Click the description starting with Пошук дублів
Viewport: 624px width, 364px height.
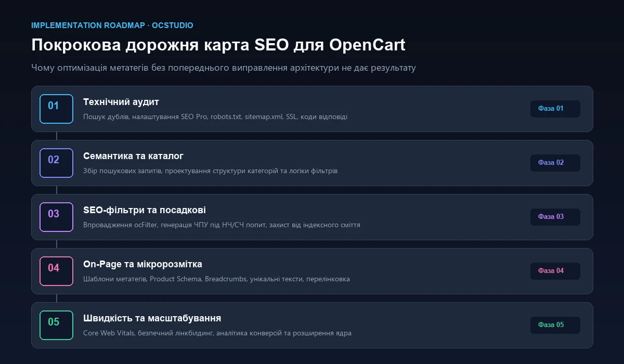(215, 117)
